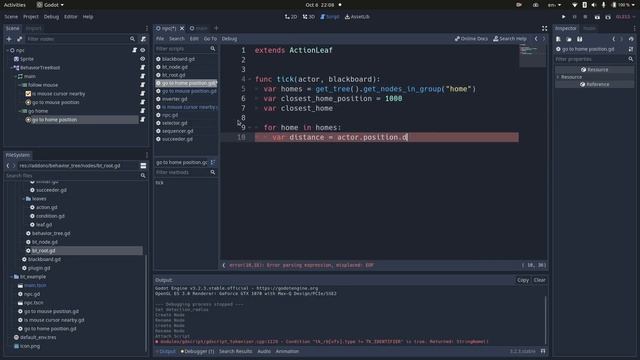
Task: Open the AssetLib workspace
Action: click(x=358, y=17)
